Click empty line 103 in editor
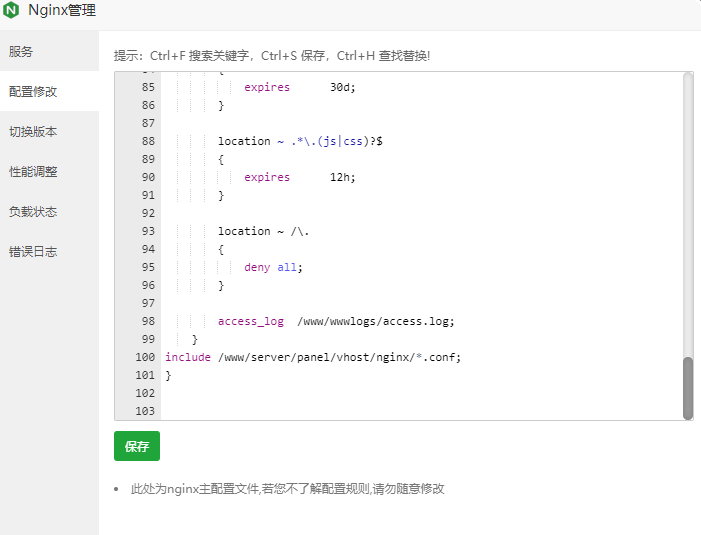The width and height of the screenshot is (701, 535). 420,411
